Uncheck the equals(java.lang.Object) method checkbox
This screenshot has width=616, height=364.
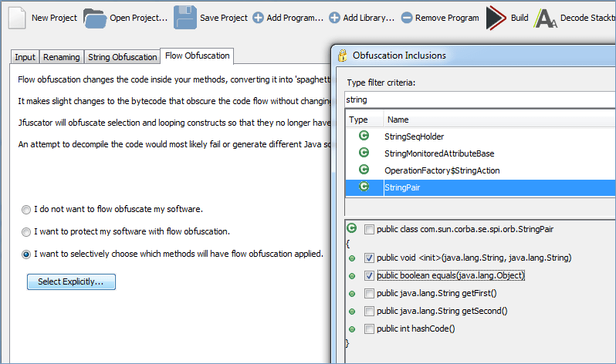click(x=369, y=275)
